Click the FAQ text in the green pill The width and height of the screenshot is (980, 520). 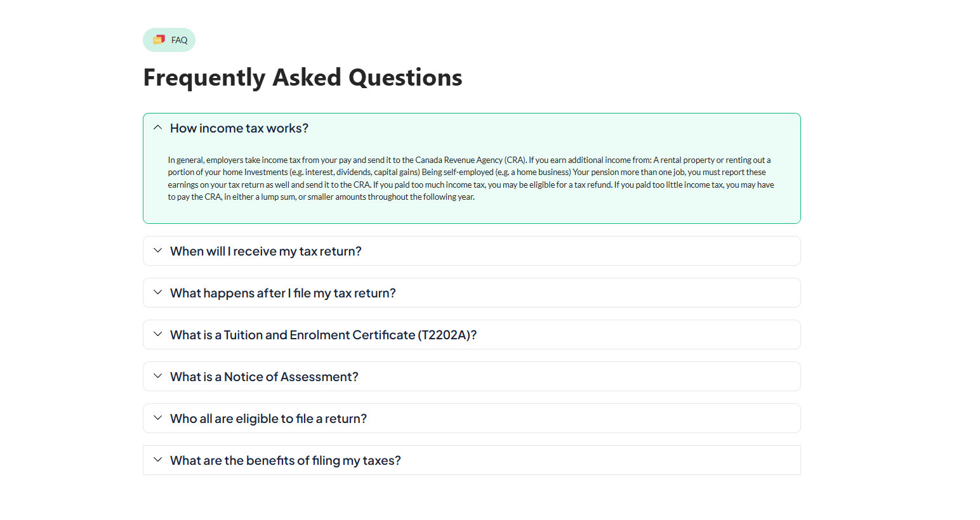click(x=180, y=40)
